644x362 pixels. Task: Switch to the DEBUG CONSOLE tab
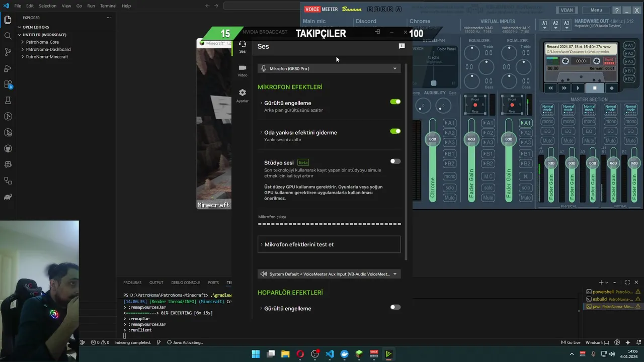[186, 283]
